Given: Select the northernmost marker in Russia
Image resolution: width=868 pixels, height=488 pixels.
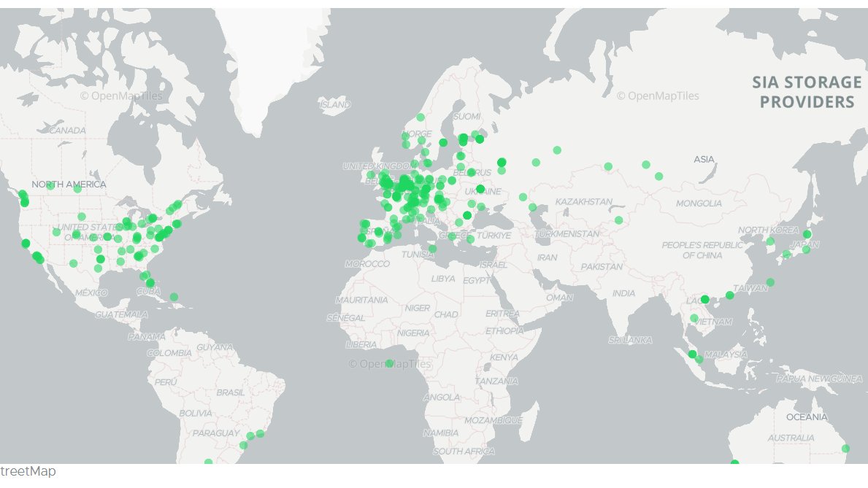Looking at the screenshot, I should [x=557, y=150].
